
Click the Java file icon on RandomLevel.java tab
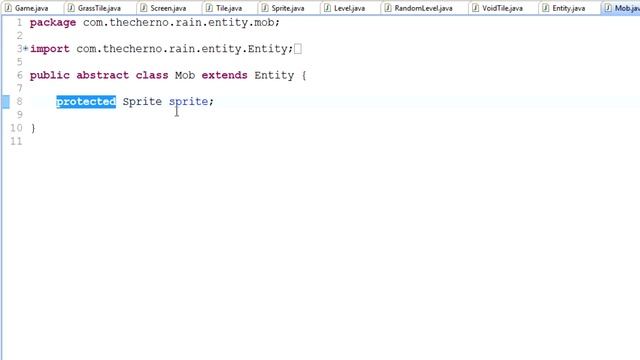388,8
